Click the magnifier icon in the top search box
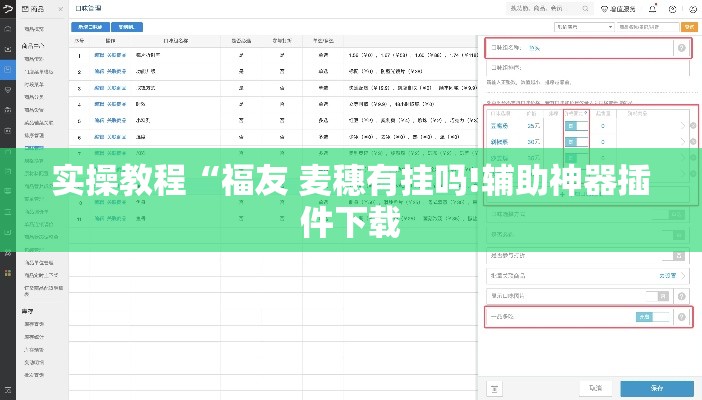 tap(585, 9)
